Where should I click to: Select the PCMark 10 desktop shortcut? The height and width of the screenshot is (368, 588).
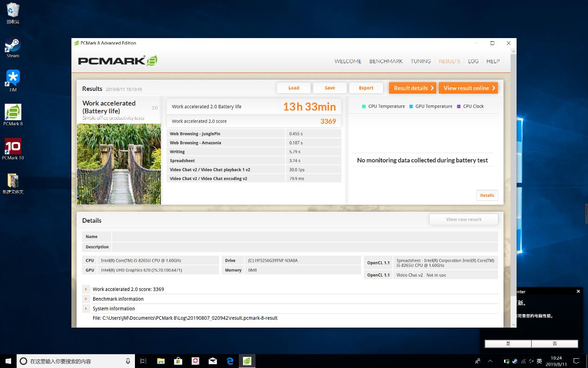13,149
